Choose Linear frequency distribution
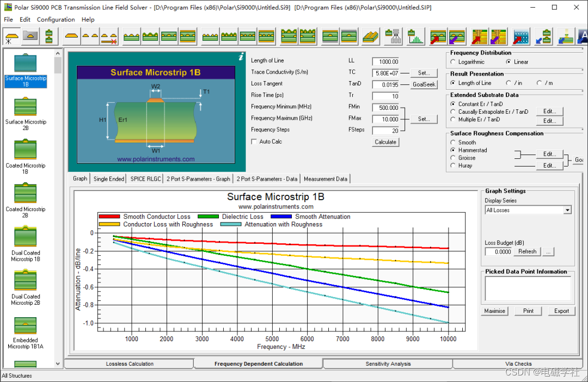This screenshot has width=588, height=382. [x=509, y=62]
